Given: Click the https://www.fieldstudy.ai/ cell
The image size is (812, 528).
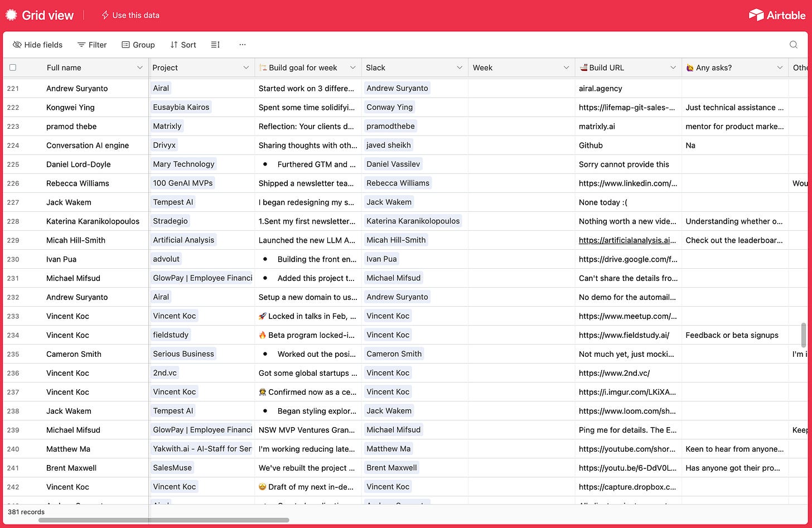Looking at the screenshot, I should point(629,335).
